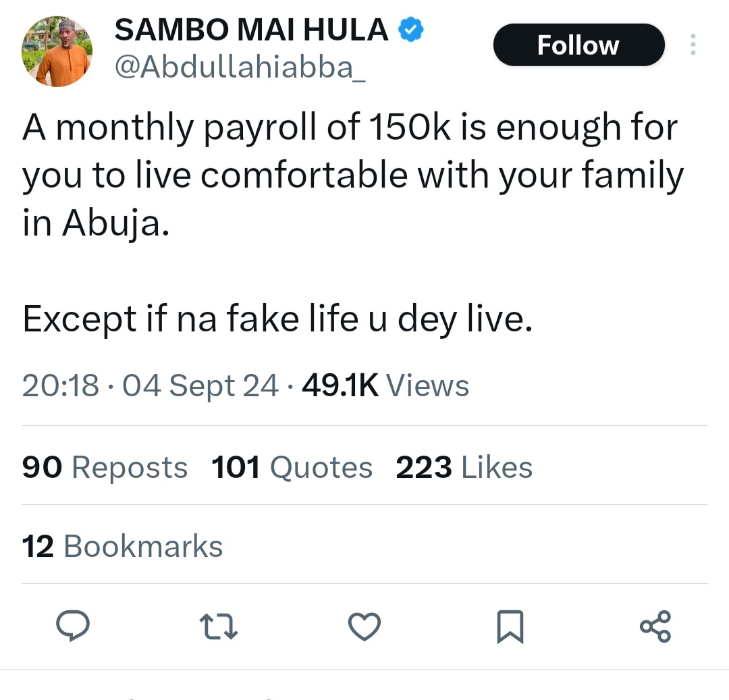Screen dimensions: 729x700
Task: Repost the tweet using the arrows icon
Action: pos(219,626)
